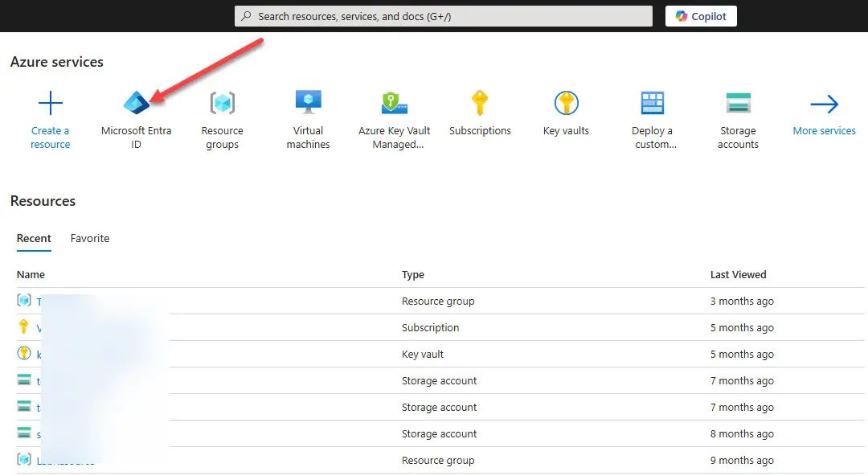Click the Create a resource plus icon

[x=51, y=103]
